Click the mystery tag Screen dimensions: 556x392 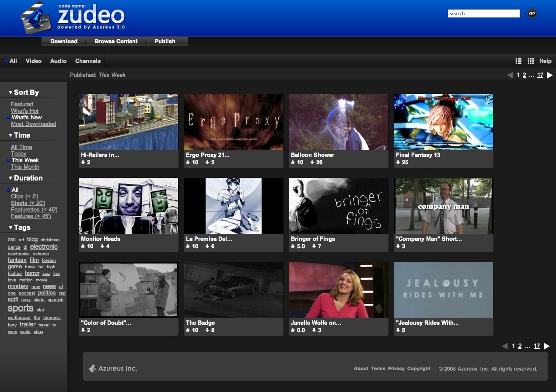18,286
